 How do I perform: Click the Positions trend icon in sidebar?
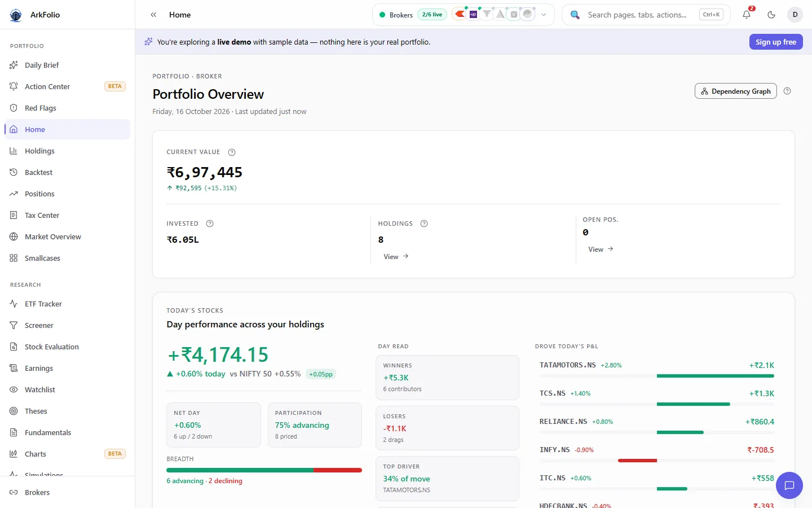[14, 194]
